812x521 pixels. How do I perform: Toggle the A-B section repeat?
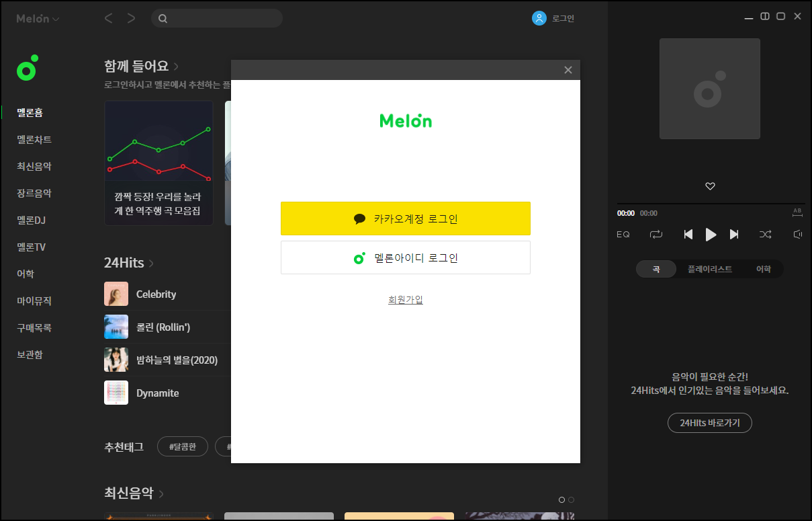[797, 212]
